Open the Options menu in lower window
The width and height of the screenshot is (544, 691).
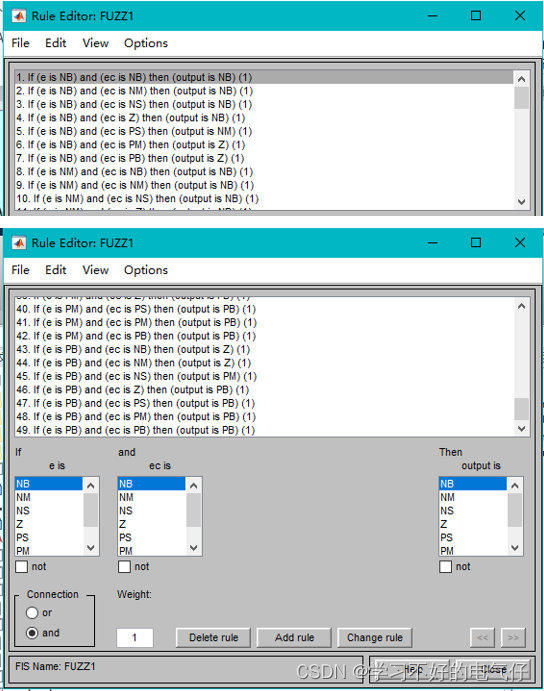point(146,270)
